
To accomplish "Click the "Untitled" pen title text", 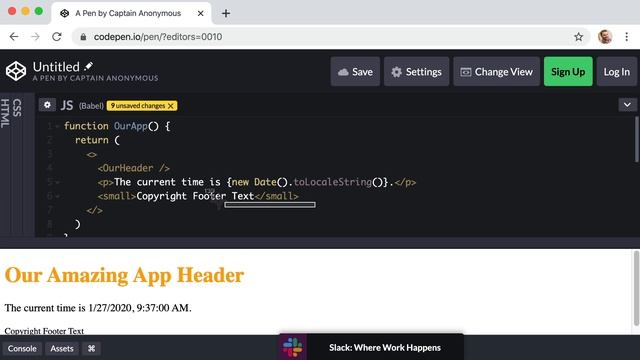I will click(x=56, y=67).
